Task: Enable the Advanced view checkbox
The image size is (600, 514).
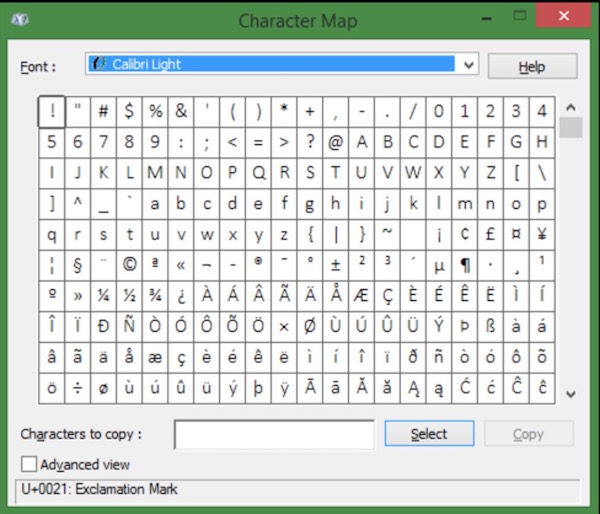Action: click(x=29, y=464)
